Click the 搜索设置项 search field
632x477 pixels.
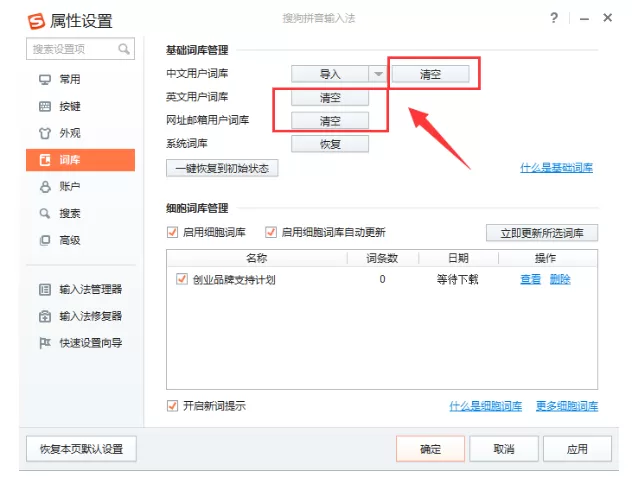[80, 49]
